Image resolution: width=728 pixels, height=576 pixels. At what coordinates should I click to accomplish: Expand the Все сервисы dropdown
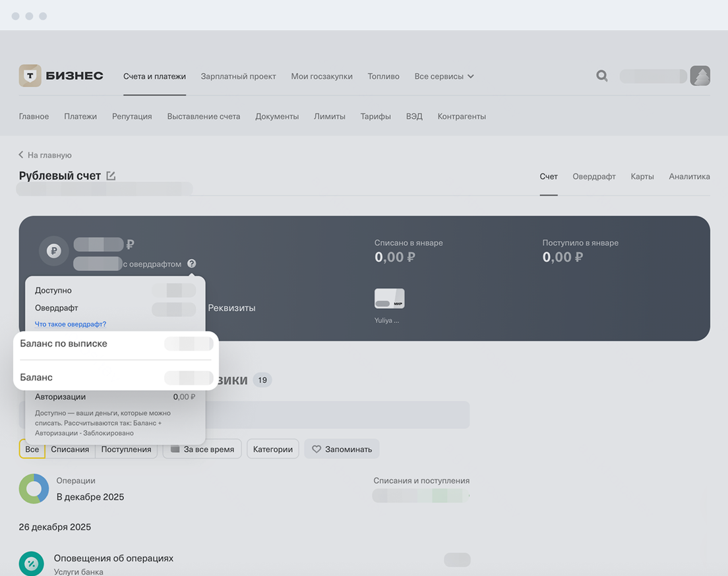pos(444,76)
